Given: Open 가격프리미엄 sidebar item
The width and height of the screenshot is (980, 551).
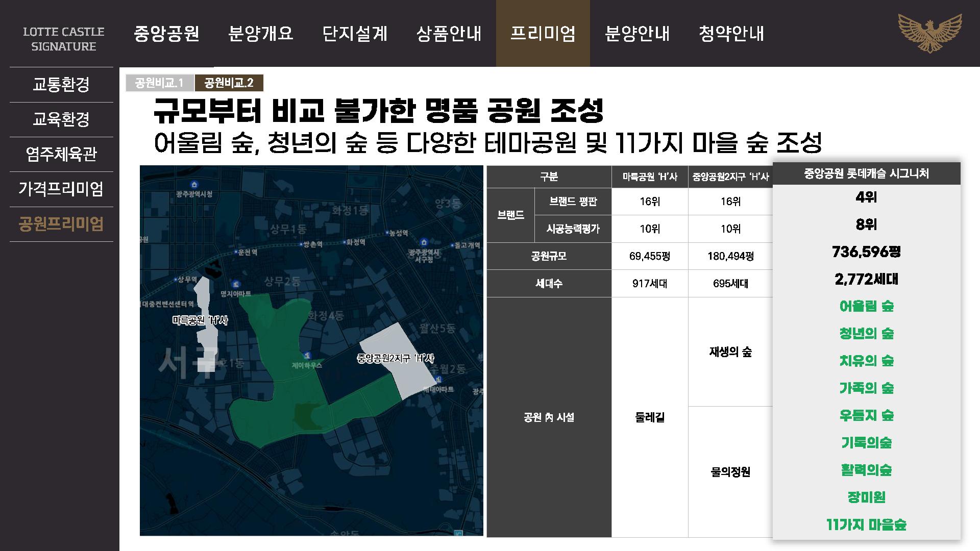Looking at the screenshot, I should [61, 189].
